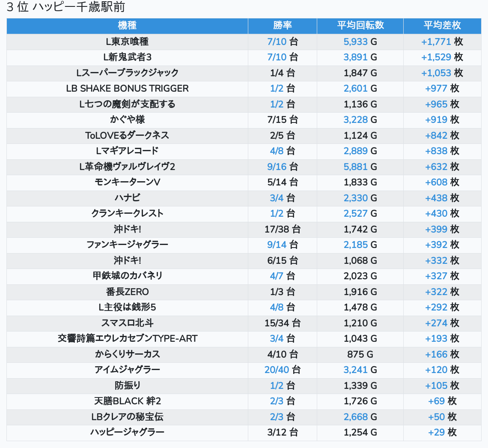Select the 平均差枚 column header
The height and width of the screenshot is (448, 488).
442,26
